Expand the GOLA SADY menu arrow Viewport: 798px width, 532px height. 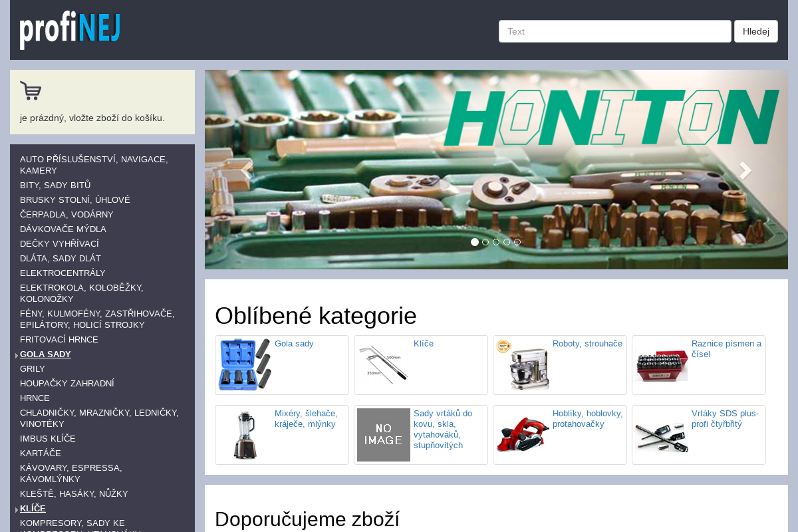pos(16,355)
